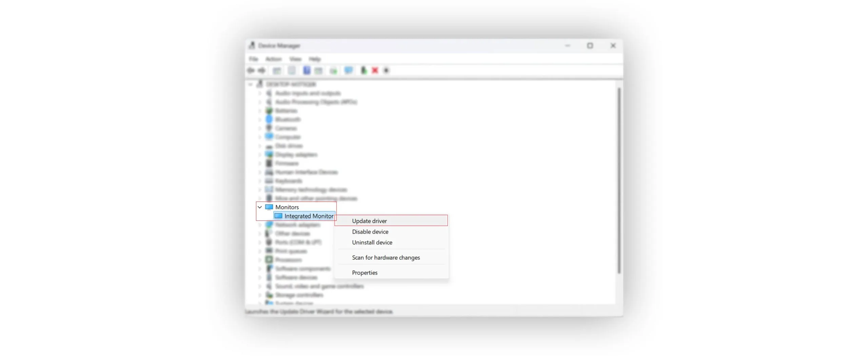Click the forward arrow in the toolbar
Viewport: 868px width, 356px height.
tap(262, 70)
